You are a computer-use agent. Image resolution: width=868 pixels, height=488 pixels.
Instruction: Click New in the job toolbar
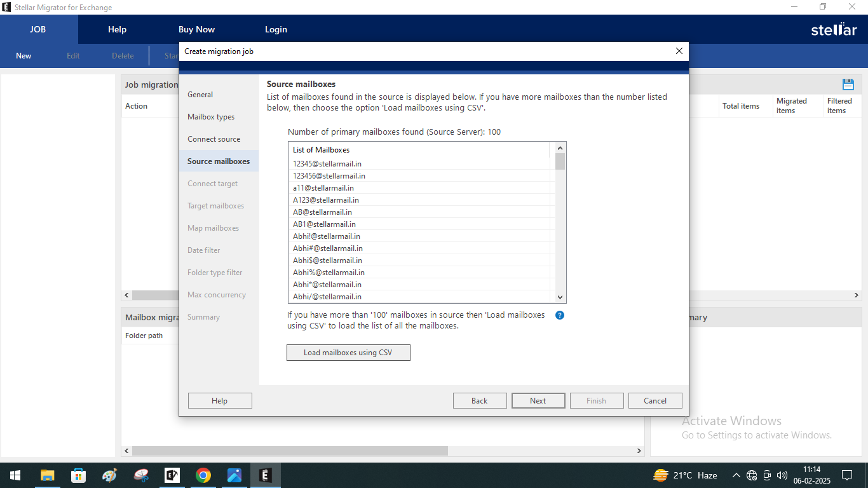click(24, 56)
